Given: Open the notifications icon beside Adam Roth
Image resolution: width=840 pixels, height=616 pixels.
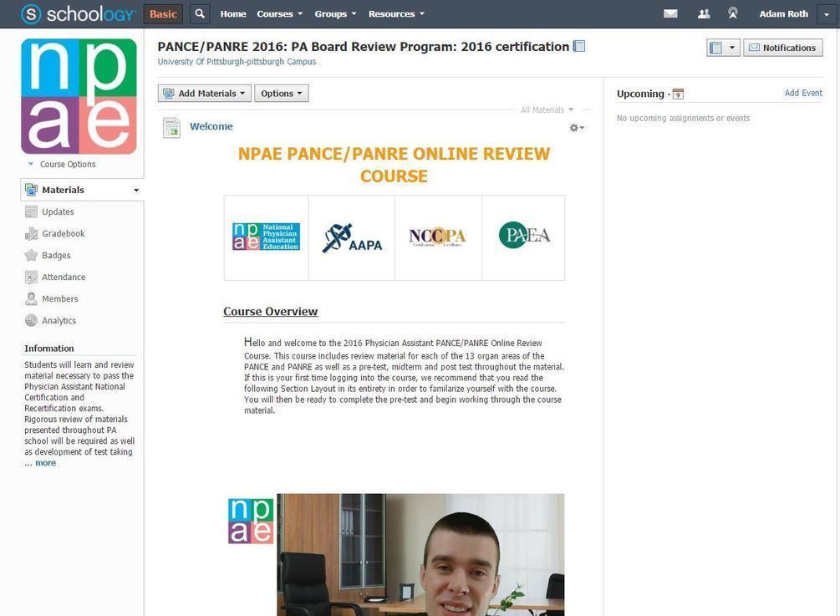Looking at the screenshot, I should click(733, 13).
